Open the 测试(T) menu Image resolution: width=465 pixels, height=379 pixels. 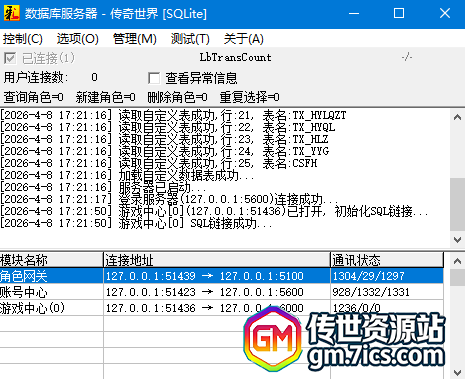[190, 39]
